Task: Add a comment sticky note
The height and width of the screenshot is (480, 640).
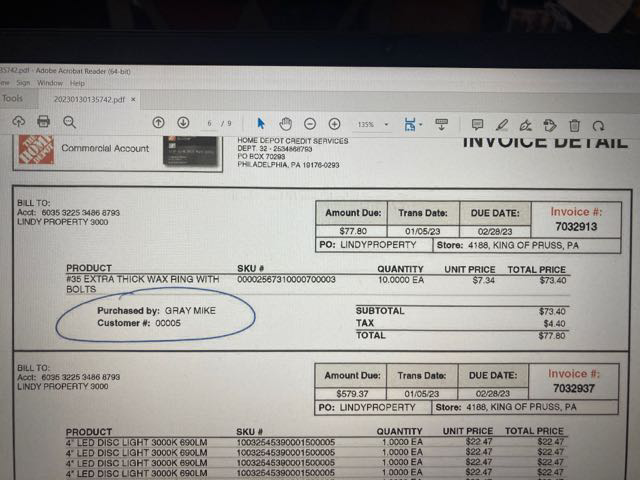Action: click(x=477, y=124)
